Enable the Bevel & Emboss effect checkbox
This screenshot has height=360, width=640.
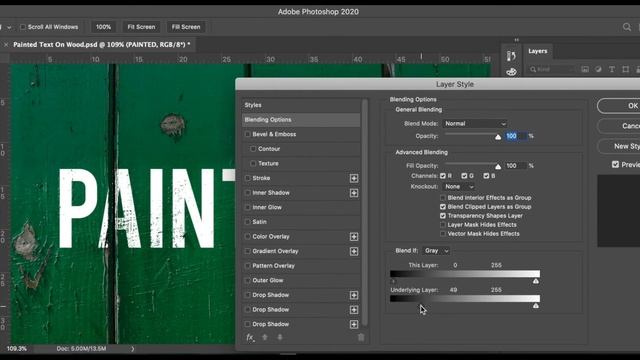tap(247, 134)
